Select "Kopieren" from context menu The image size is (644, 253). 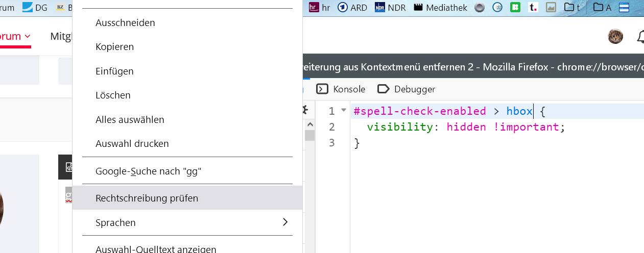(x=115, y=47)
